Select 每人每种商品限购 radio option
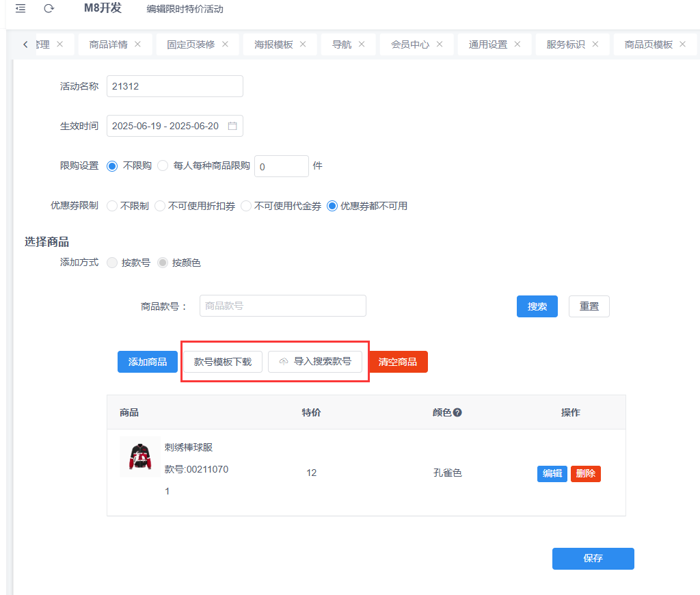The image size is (700, 595). (163, 166)
